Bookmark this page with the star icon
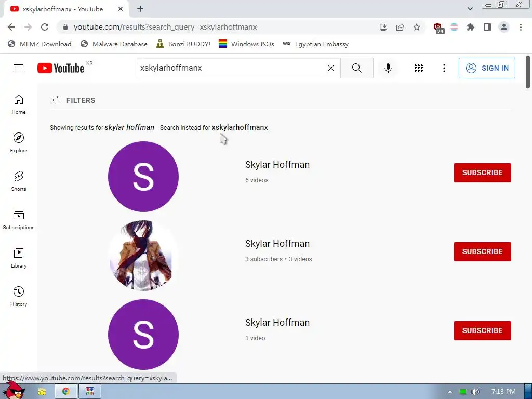Image resolution: width=532 pixels, height=399 pixels. click(417, 27)
